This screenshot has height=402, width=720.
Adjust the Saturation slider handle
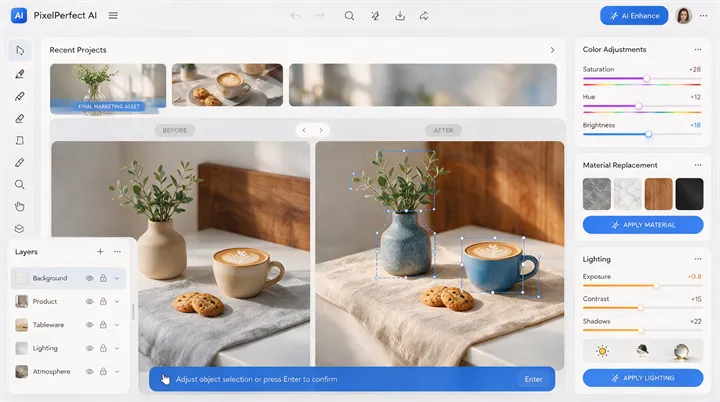tap(647, 79)
